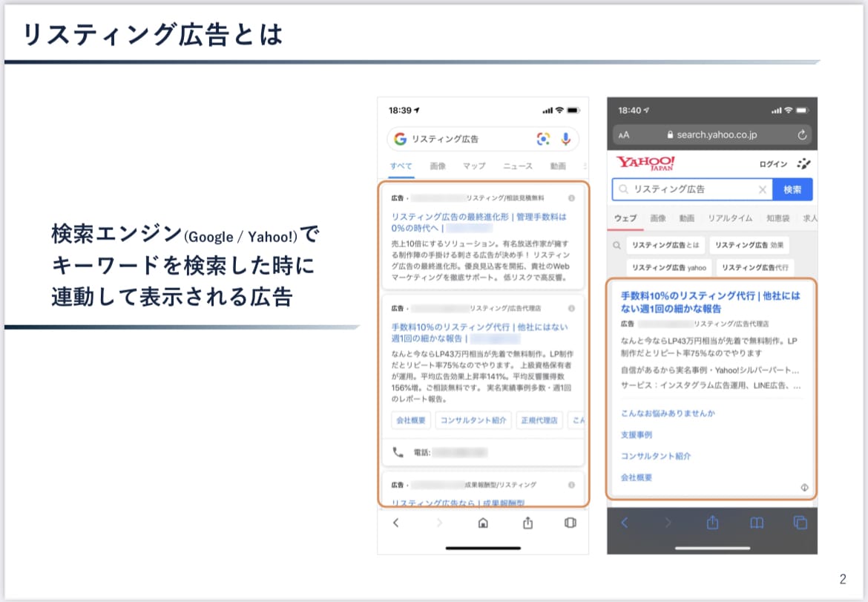This screenshot has height=602, width=868.
Task: Tap the AA text size button
Action: (x=624, y=134)
